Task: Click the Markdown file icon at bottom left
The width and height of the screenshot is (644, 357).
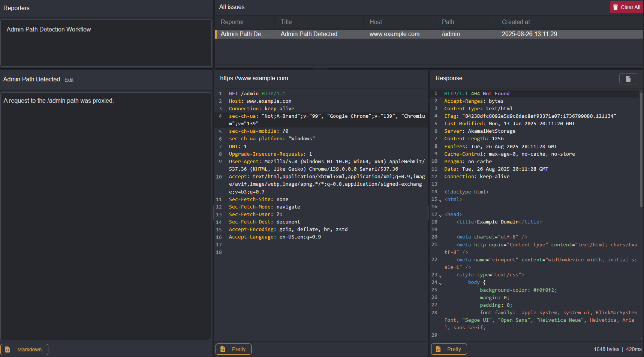Action: (7, 349)
